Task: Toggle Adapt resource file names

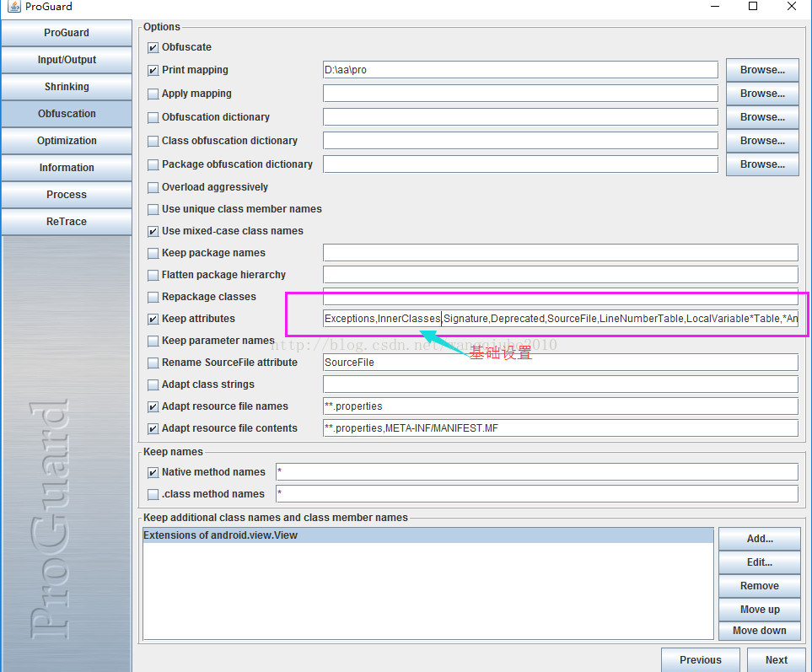Action: pyautogui.click(x=153, y=407)
